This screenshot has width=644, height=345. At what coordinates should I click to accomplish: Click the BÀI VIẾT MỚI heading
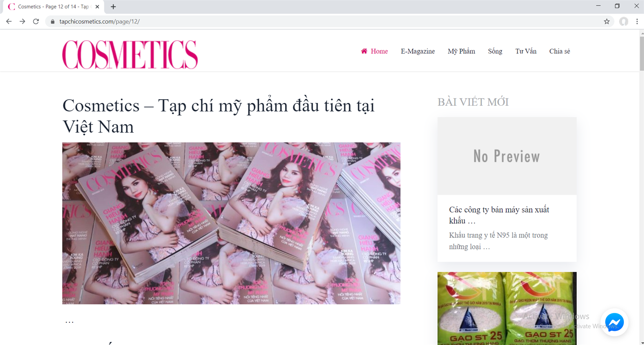[x=473, y=102]
